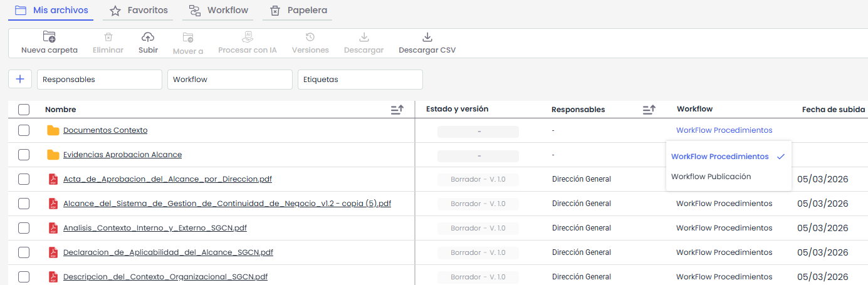Switch to the Favoritos tab

tap(139, 11)
